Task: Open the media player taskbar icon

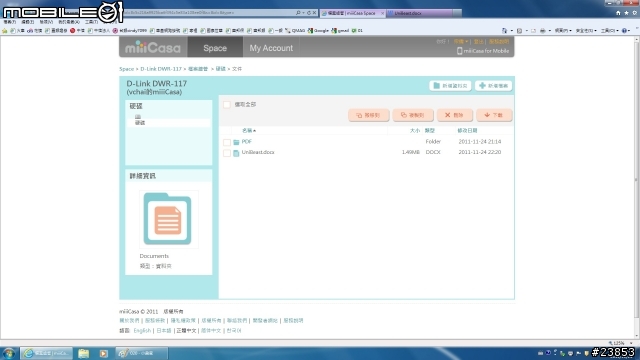Action: coord(103,353)
